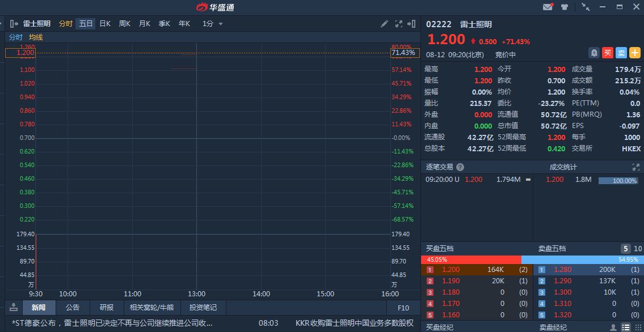Expand the chart to fullscreen
The height and width of the screenshot is (332, 644).
click(398, 24)
